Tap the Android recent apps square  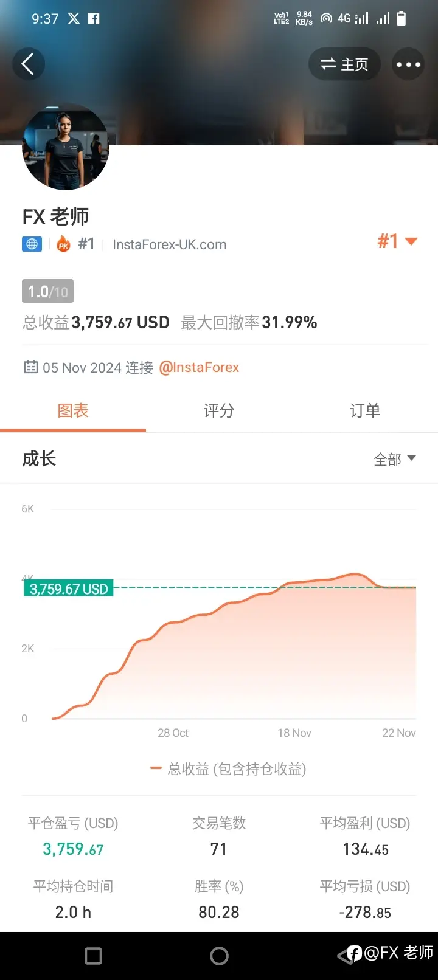pyautogui.click(x=93, y=956)
